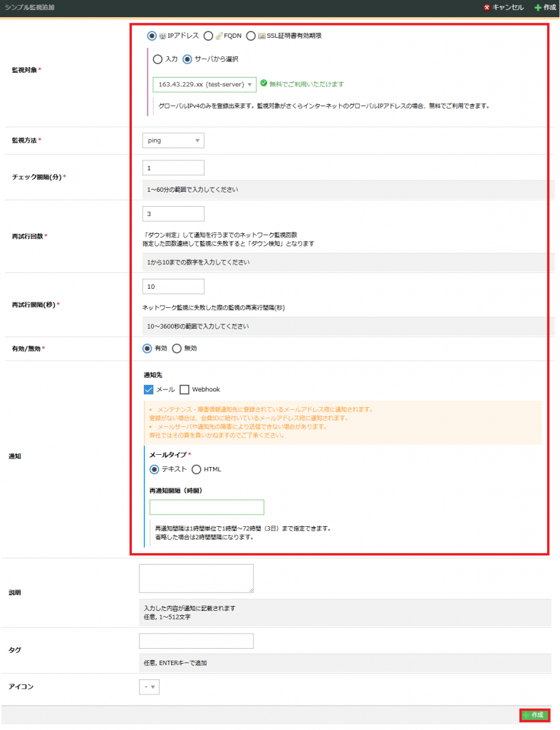560x730 pixels.
Task: Open the test-server IP address dropdown
Action: 204,84
